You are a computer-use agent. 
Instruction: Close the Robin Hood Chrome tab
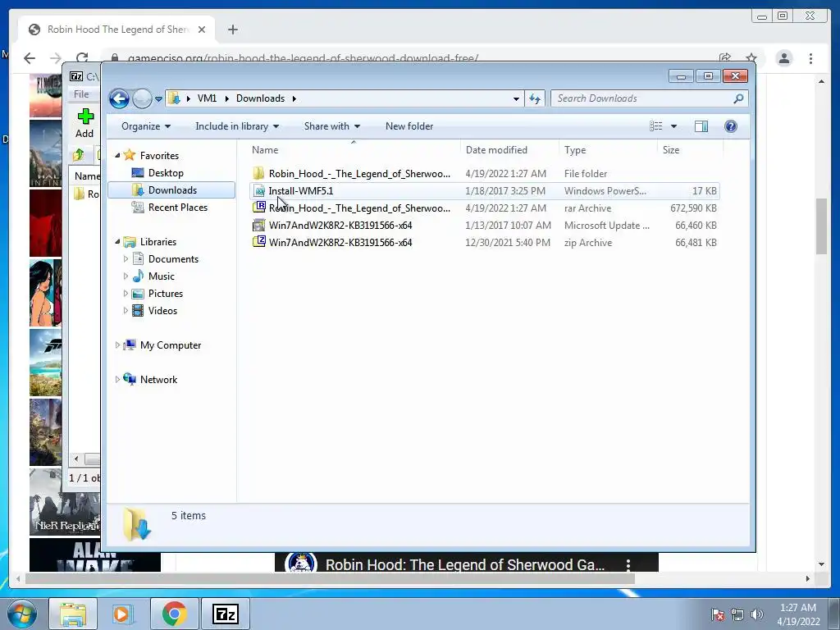202,30
